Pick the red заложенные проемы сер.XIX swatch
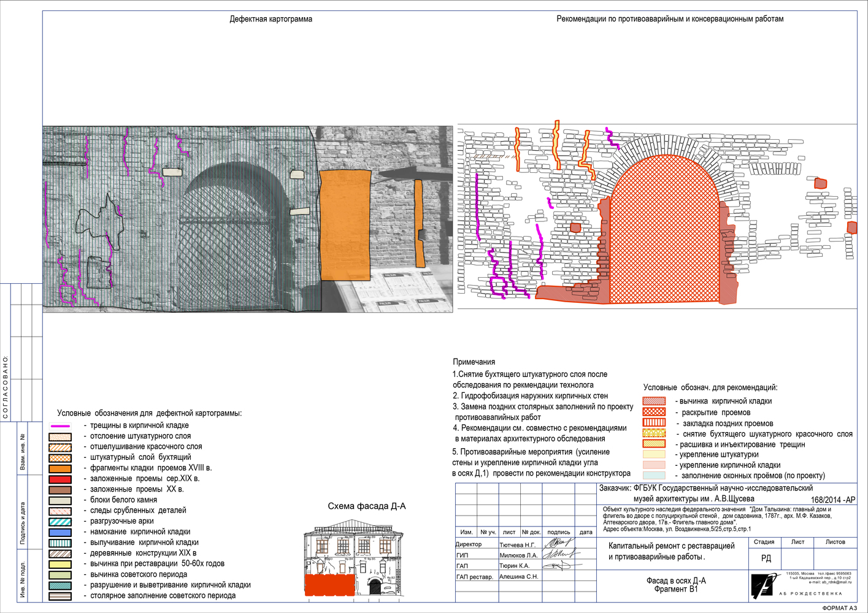The height and width of the screenshot is (613, 868). click(60, 479)
